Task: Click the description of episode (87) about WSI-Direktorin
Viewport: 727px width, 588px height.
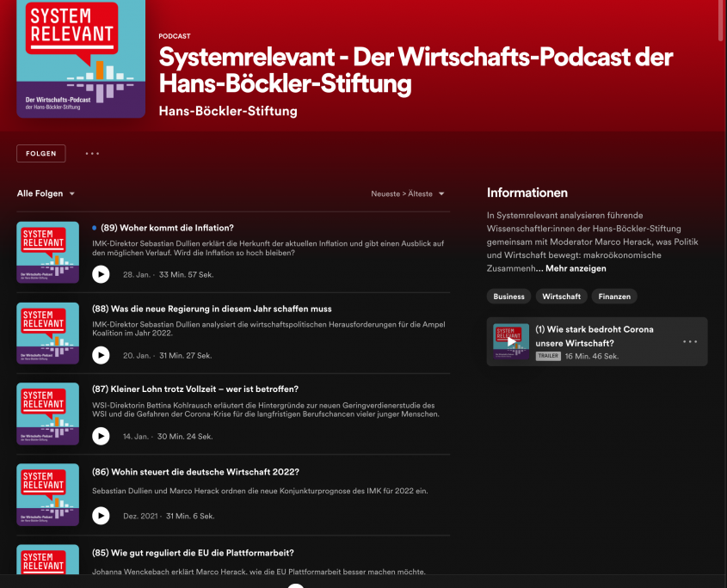Action: 266,409
